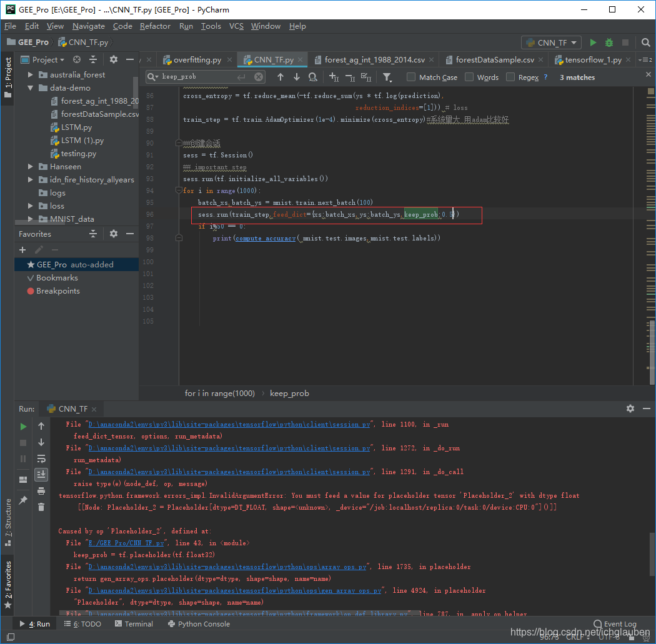This screenshot has width=656, height=644.
Task: Click the Run console vertical scrollbar
Action: pyautogui.click(x=652, y=554)
